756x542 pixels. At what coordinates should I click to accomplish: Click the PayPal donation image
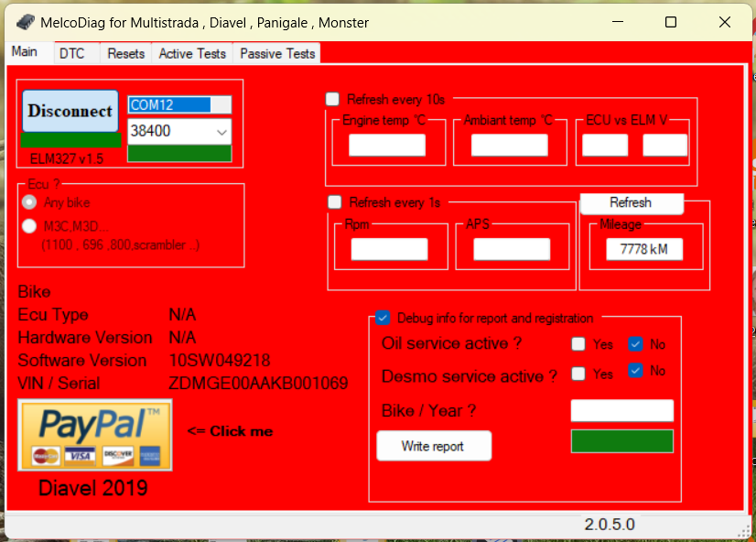(x=95, y=435)
